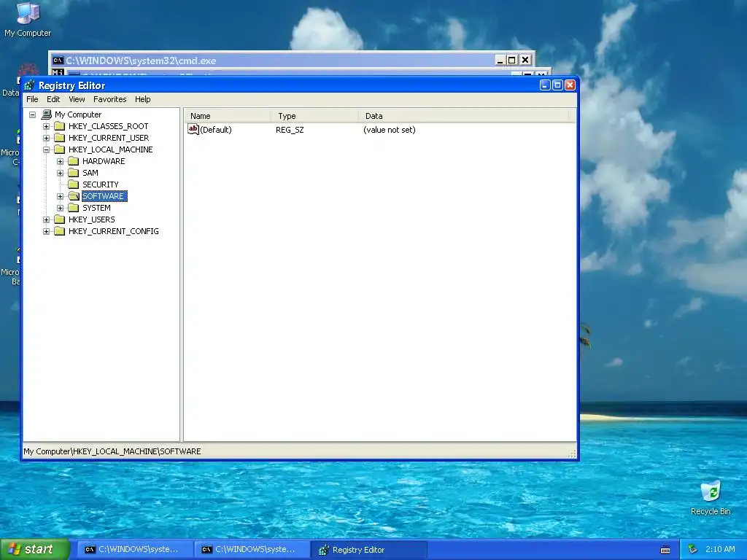This screenshot has height=560, width=747.
Task: Collapse the My Computer root node
Action: pos(32,114)
